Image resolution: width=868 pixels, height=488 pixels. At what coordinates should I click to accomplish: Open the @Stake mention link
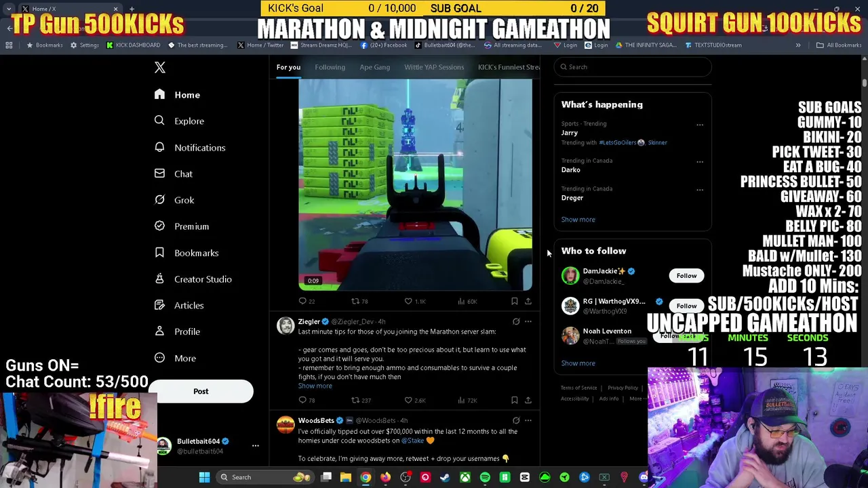click(x=413, y=441)
